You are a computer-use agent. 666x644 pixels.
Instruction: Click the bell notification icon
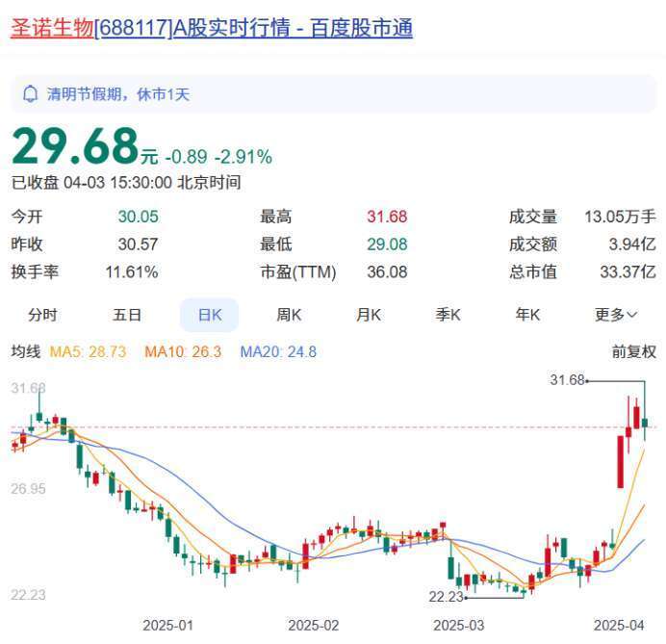(30, 94)
